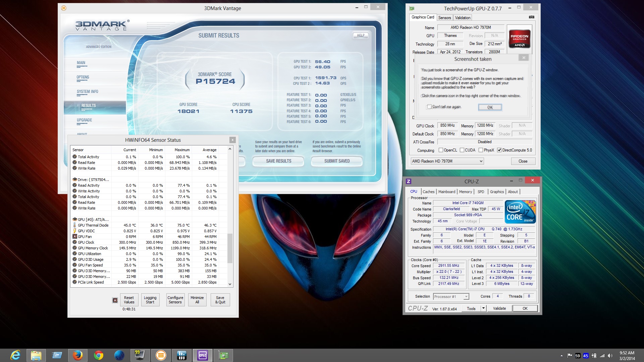Open the AMD Radeon HD 7970M GPU dropdown
The image size is (644, 362).
coord(447,161)
